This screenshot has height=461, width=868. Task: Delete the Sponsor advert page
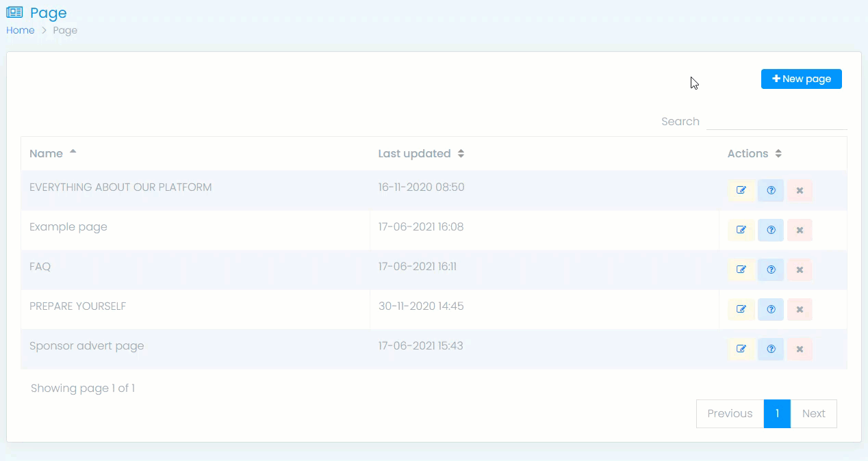coord(800,349)
